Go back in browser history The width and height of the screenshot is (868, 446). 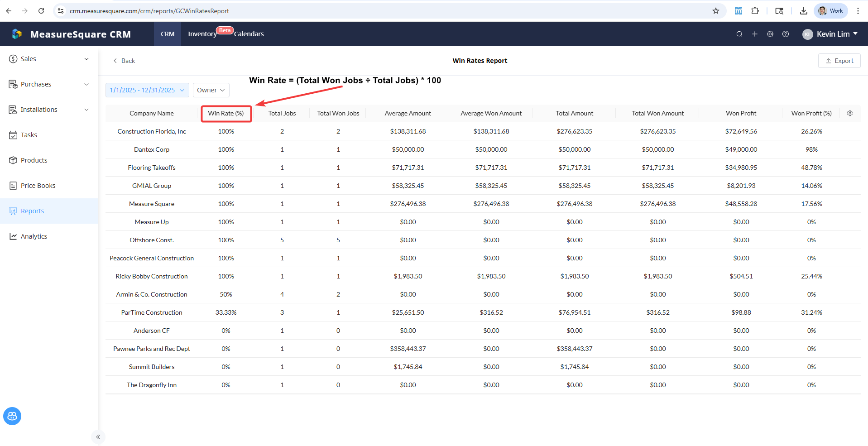[9, 11]
